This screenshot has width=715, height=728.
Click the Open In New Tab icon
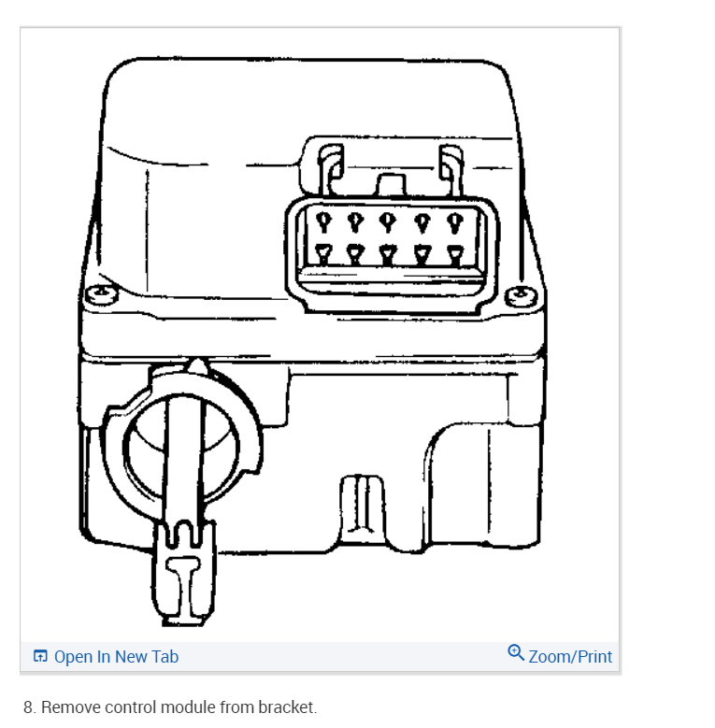[40, 656]
